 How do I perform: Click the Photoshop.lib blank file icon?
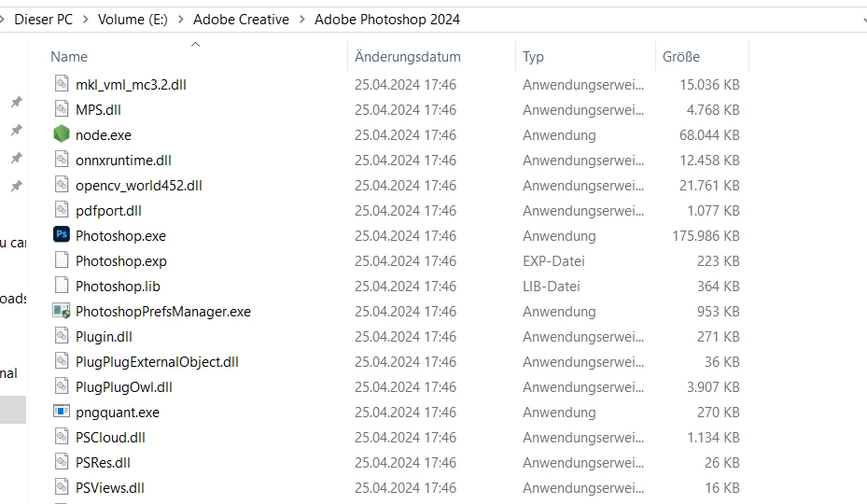point(62,286)
